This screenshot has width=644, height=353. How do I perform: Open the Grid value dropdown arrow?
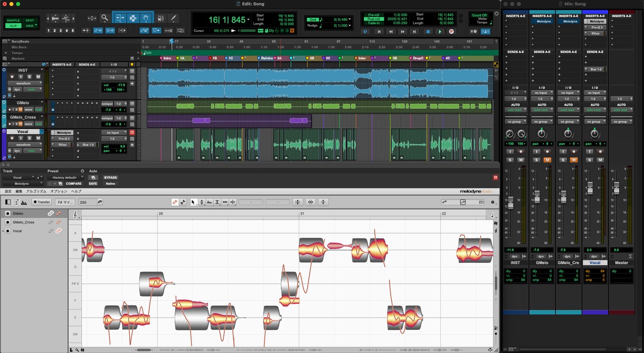click(x=351, y=20)
